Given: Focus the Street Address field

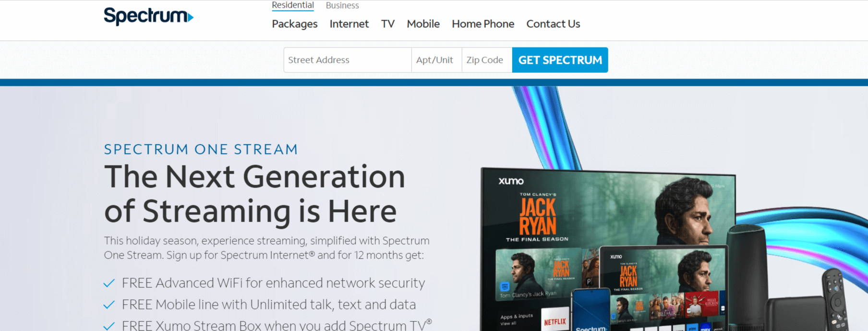Looking at the screenshot, I should point(347,60).
